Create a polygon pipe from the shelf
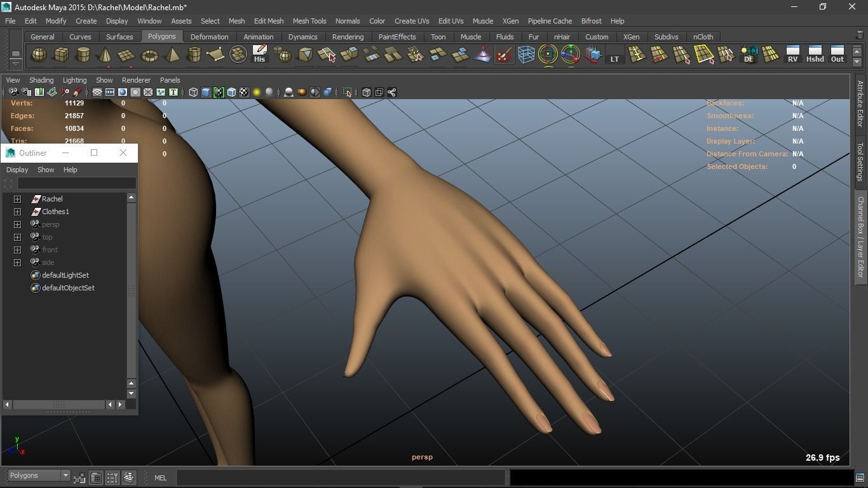Screen dimensions: 868x488 [194, 55]
